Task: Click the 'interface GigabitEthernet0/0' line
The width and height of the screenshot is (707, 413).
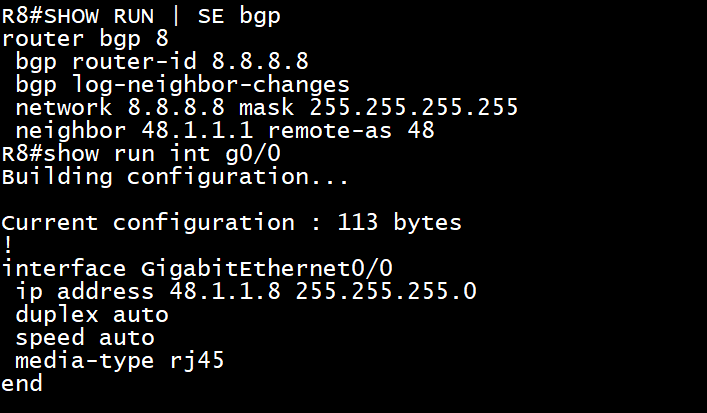Action: (x=197, y=269)
